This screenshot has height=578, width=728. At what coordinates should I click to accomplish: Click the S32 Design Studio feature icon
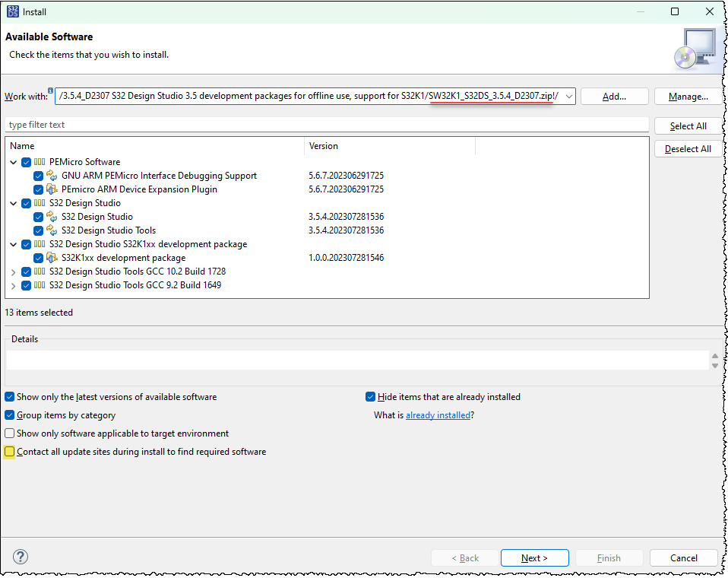(x=52, y=217)
